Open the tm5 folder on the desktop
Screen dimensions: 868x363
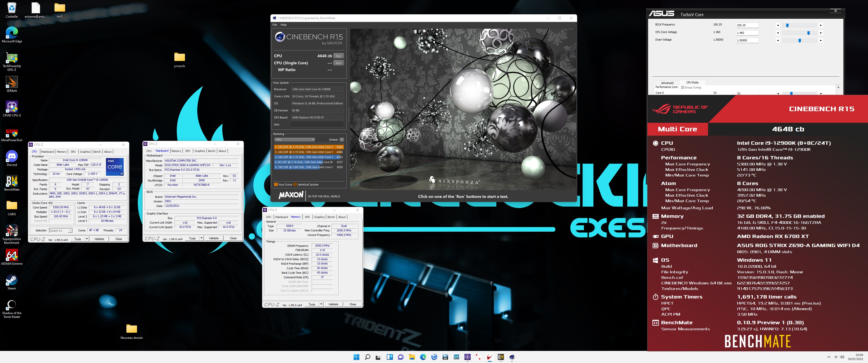(60, 10)
